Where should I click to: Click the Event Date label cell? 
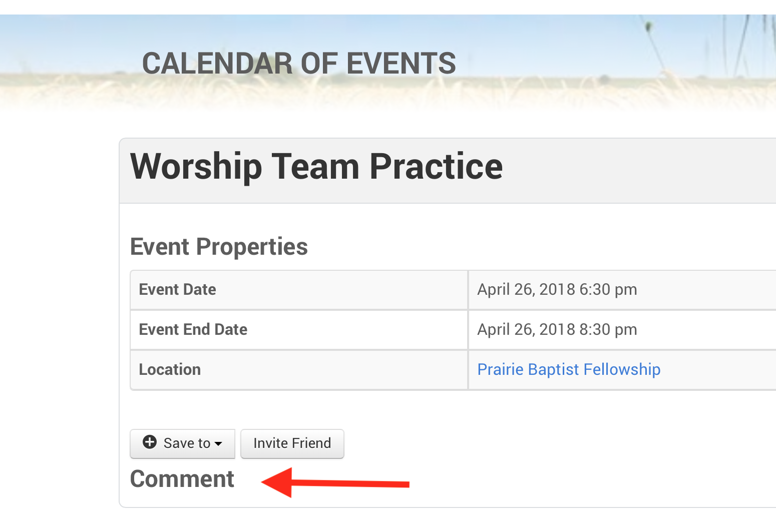[x=298, y=290]
